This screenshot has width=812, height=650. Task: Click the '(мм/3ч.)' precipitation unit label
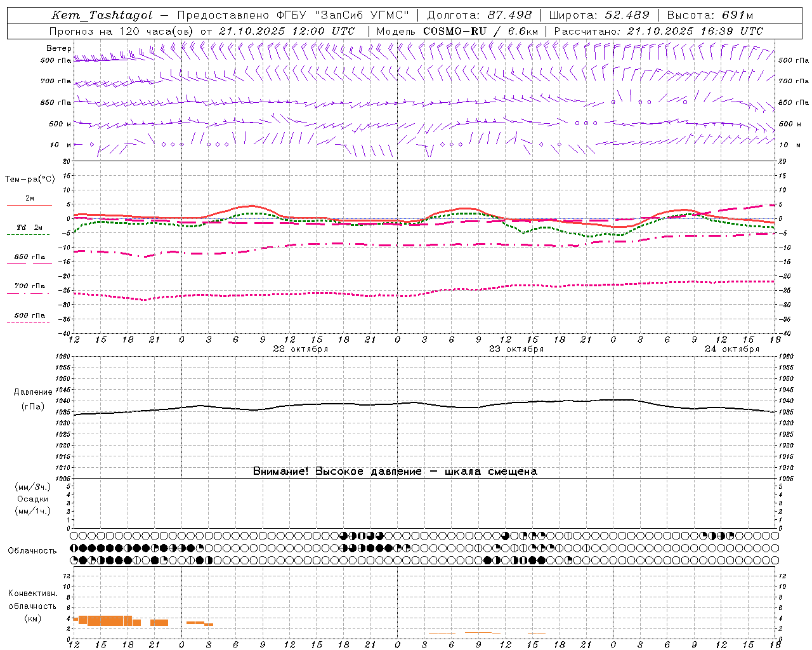coord(32,487)
